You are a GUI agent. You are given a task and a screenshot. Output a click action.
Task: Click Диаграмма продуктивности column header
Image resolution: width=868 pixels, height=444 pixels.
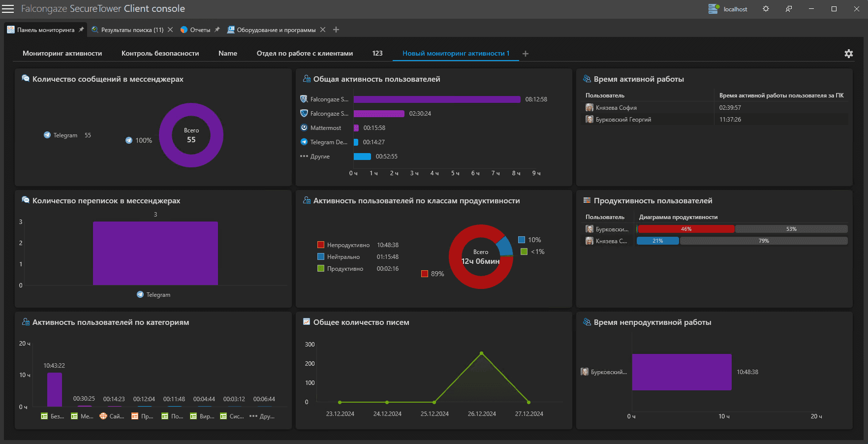coord(678,217)
